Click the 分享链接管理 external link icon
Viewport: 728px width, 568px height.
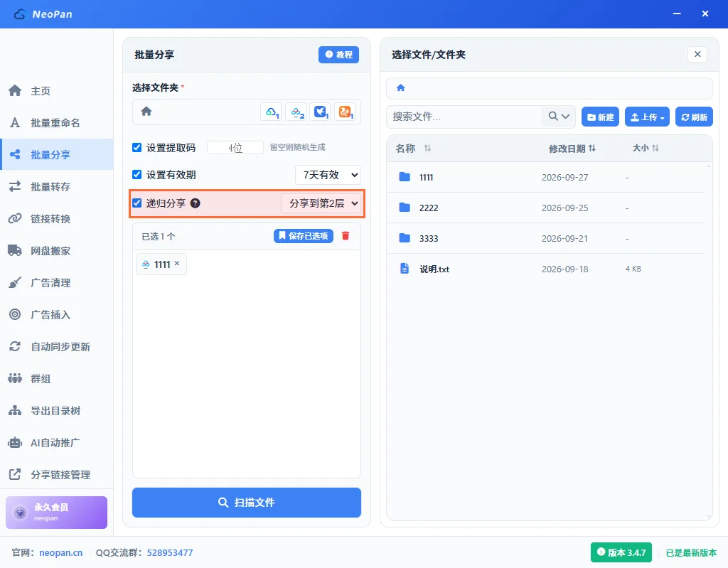point(15,474)
